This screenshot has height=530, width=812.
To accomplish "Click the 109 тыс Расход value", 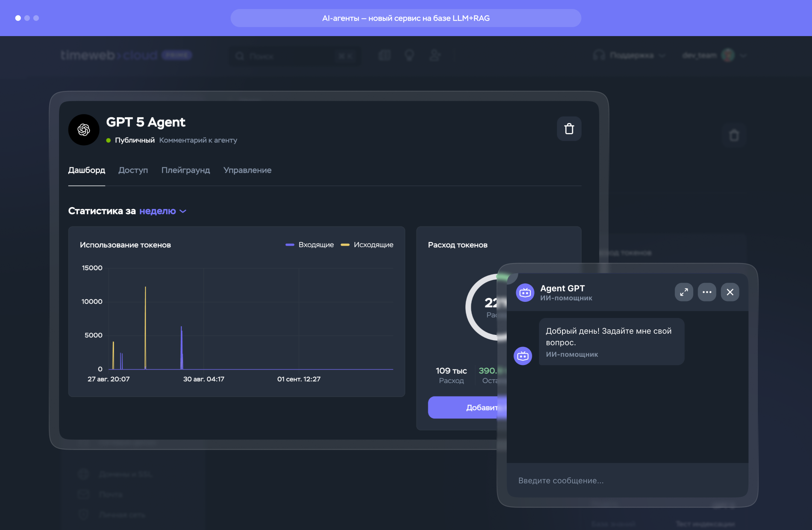I will [451, 371].
